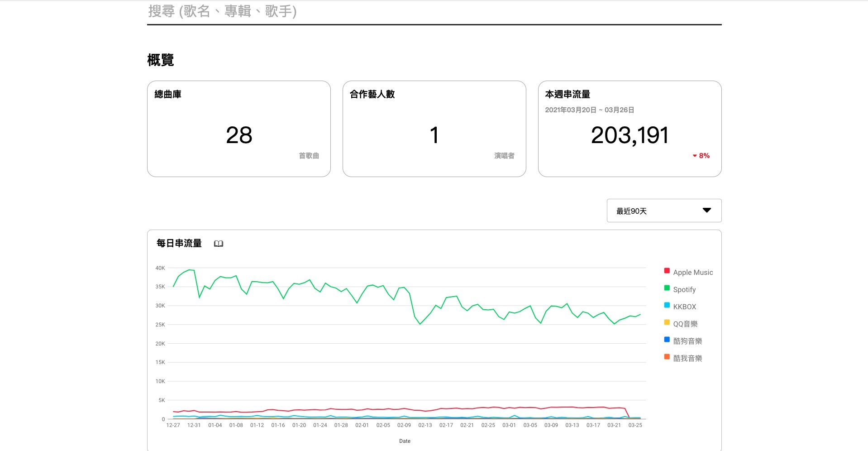868x451 pixels.
Task: Click the 40K y-axis label
Action: tap(160, 268)
